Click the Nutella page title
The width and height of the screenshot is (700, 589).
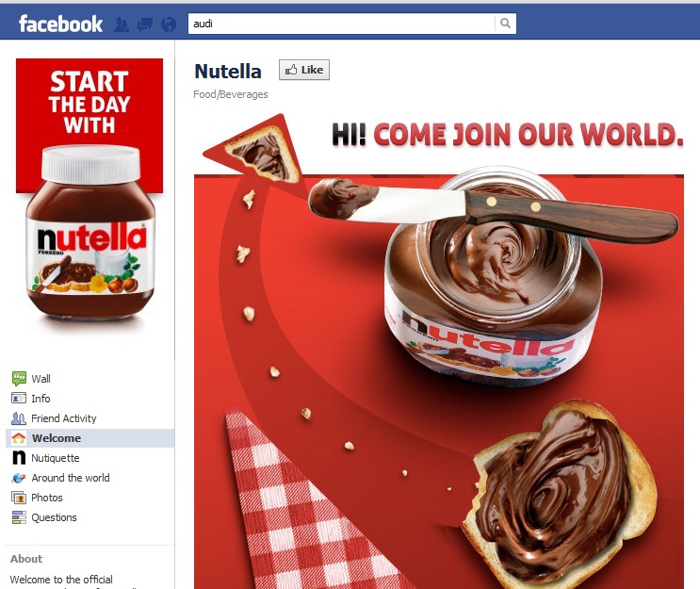228,72
